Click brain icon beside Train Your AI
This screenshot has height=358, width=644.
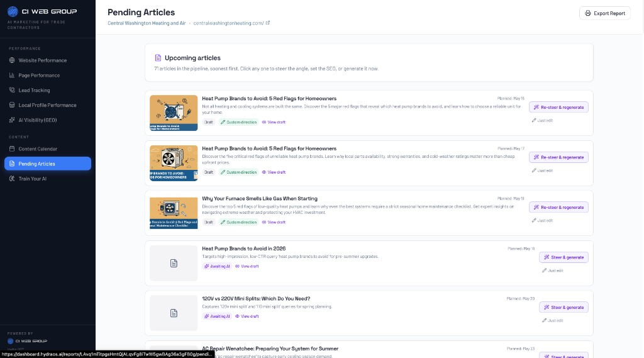click(x=12, y=179)
